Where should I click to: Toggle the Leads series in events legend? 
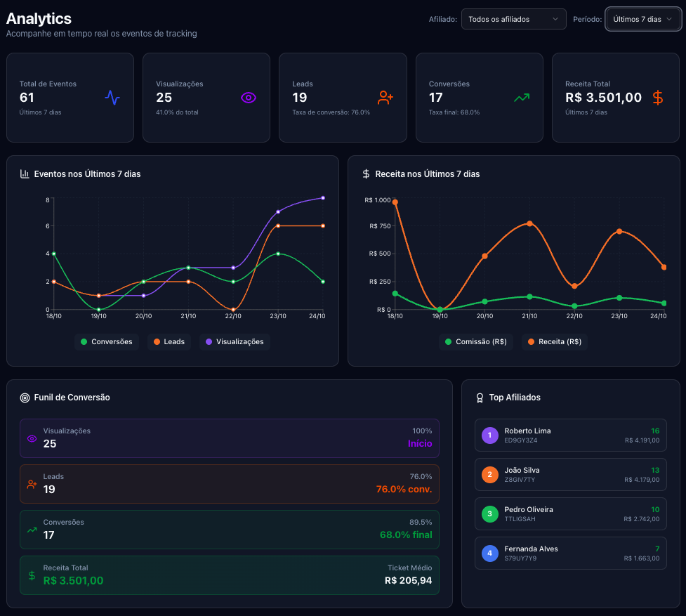pos(169,342)
